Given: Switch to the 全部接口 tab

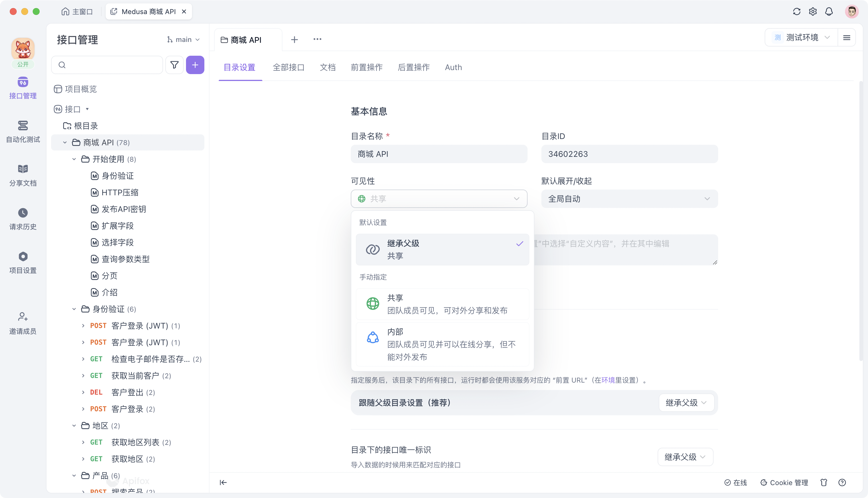Looking at the screenshot, I should (x=289, y=67).
